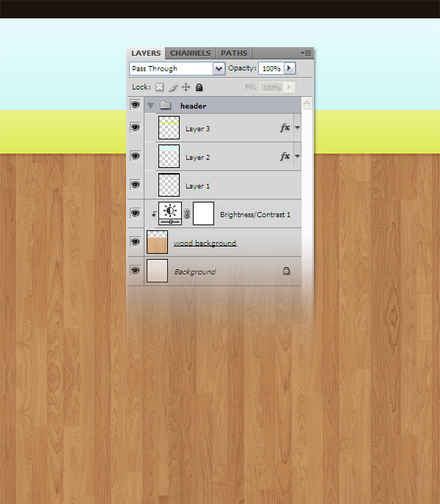The image size is (440, 504).
Task: Click the header group folder icon
Action: 165,105
